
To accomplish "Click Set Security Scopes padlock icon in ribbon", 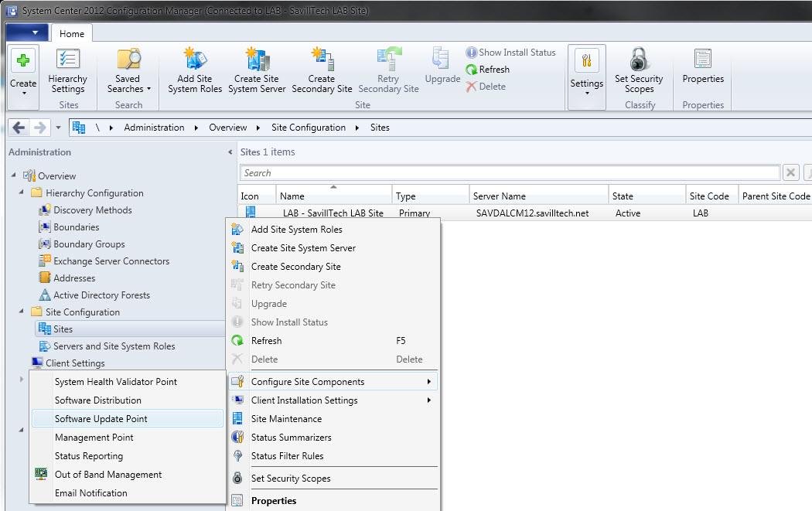I will click(639, 59).
